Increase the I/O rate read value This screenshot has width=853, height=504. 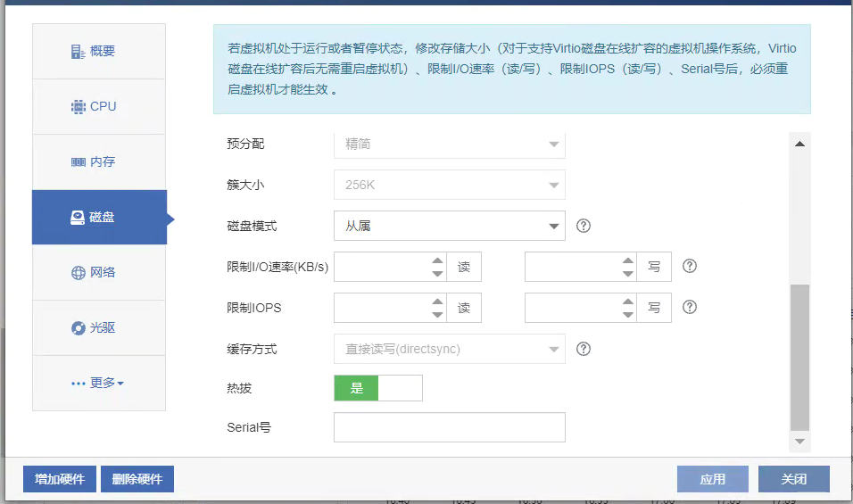(x=438, y=260)
